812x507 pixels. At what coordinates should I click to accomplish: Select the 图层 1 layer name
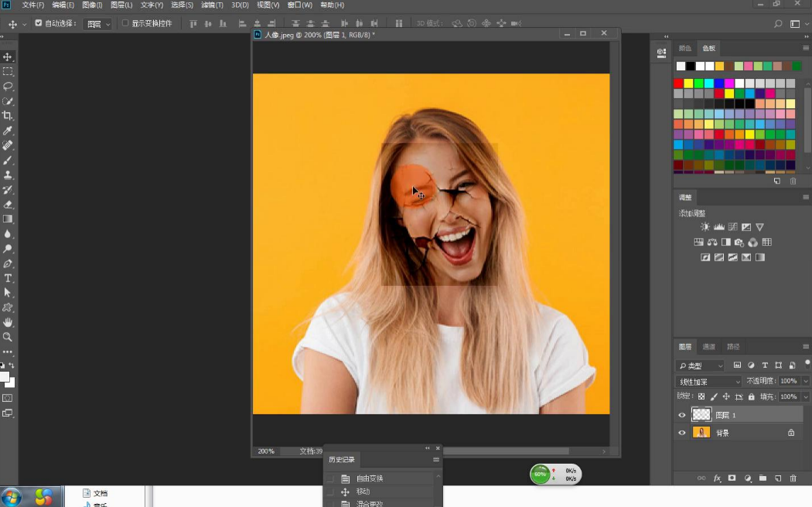point(725,416)
